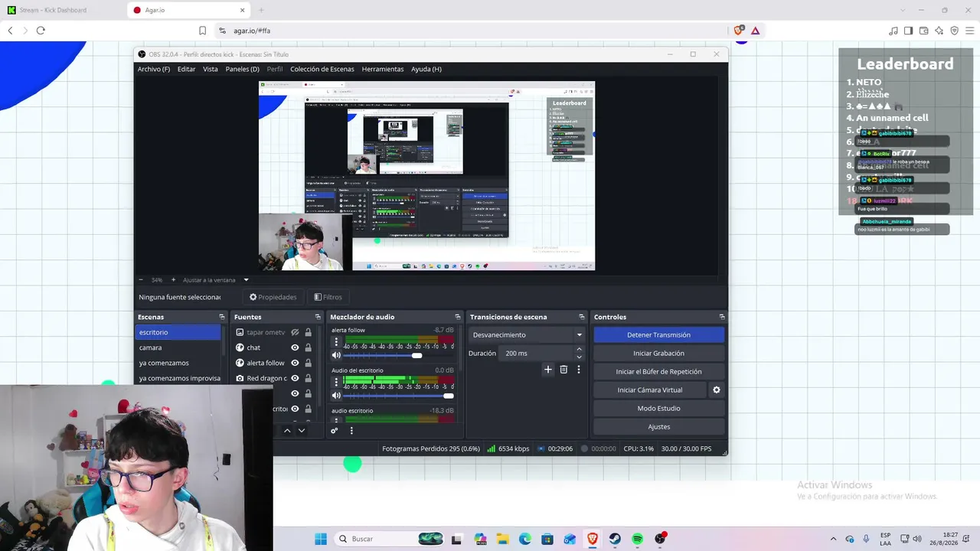Select the tapar ometv image source icon
This screenshot has height=551, width=980.
coord(240,332)
